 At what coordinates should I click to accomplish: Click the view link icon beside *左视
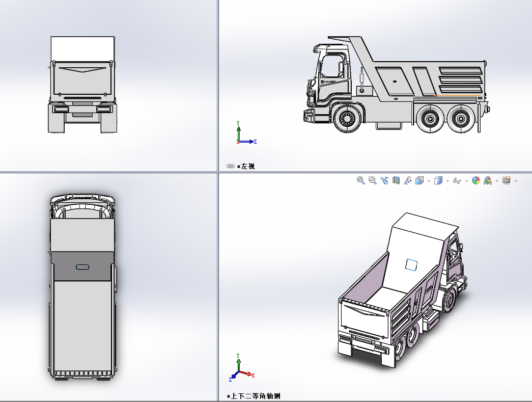pyautogui.click(x=231, y=166)
